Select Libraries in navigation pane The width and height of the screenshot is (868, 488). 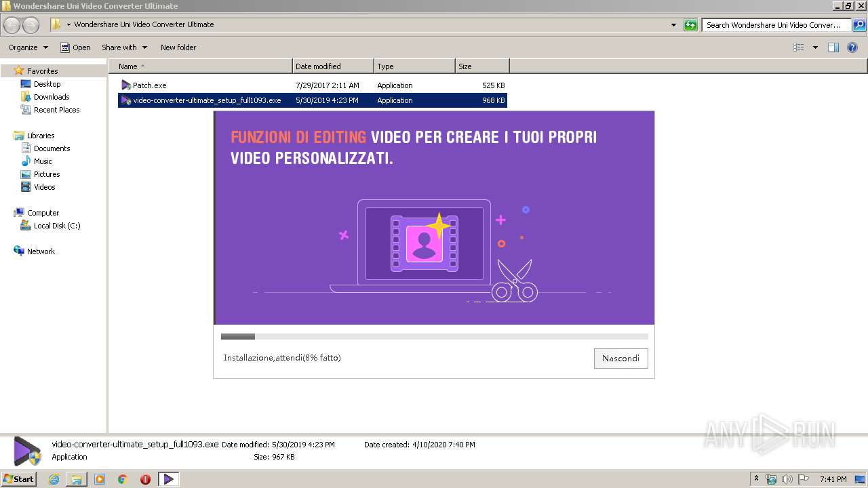pos(41,136)
